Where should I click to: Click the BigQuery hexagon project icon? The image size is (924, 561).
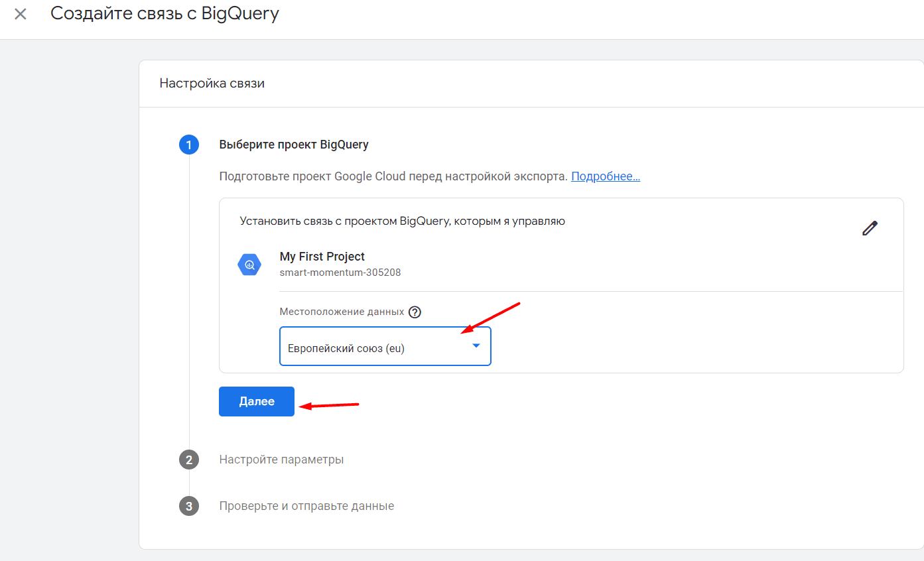click(249, 265)
